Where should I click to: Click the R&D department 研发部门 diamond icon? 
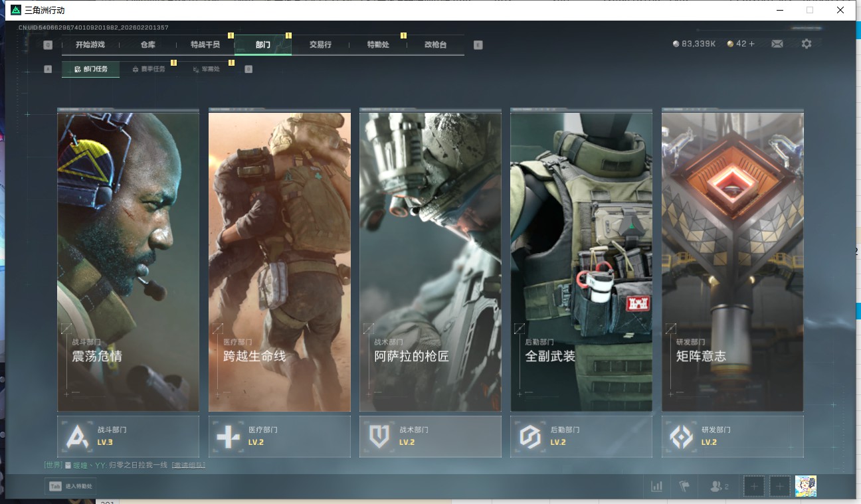coord(681,436)
